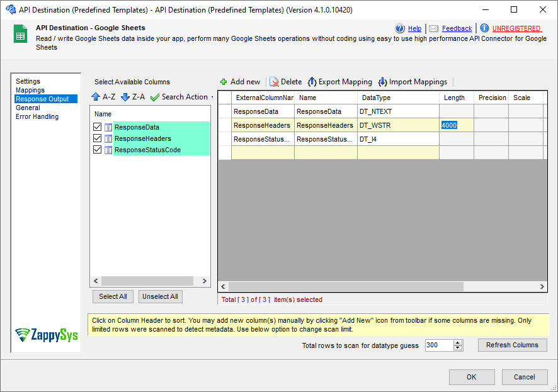558x392 pixels.
Task: Click column icon next to ResponseStatusCode
Action: [108, 150]
